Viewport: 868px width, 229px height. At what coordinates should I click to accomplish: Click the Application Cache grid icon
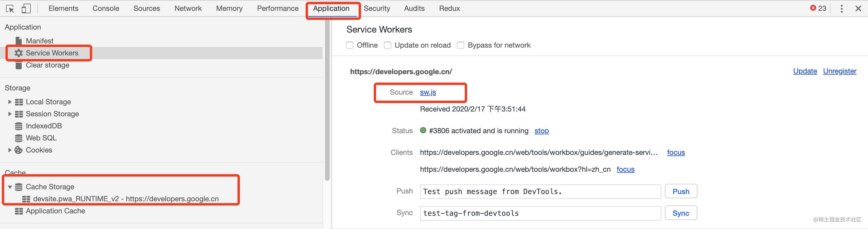19,211
